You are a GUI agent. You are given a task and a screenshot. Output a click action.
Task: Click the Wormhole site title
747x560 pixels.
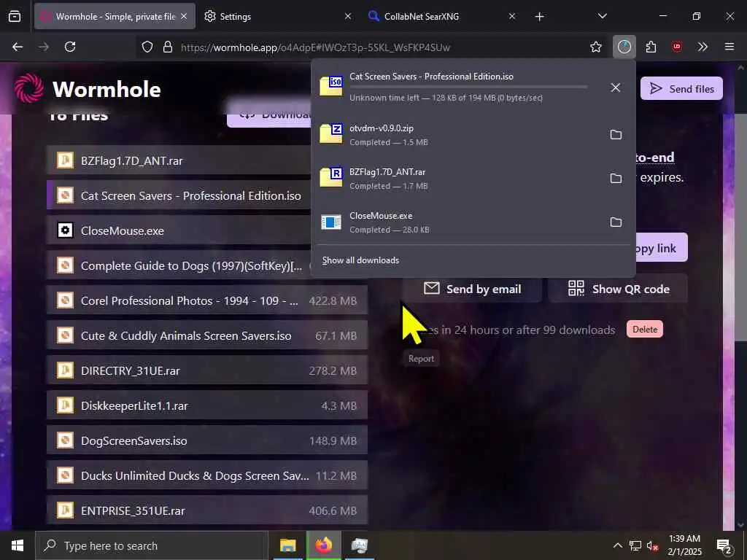click(107, 89)
